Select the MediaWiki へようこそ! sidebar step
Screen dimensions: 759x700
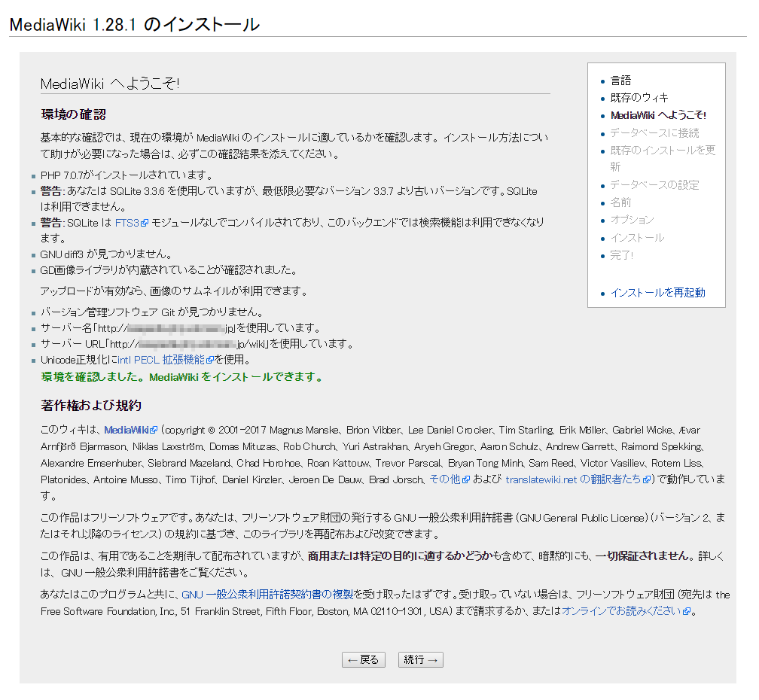click(x=658, y=115)
